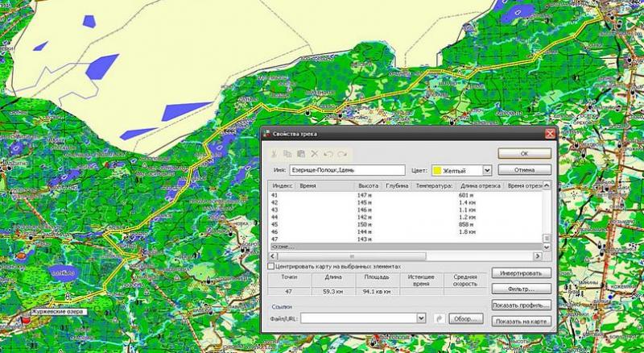Click the yellow color swatch in Цвет
Screen dimensions: 644x353
click(437, 170)
